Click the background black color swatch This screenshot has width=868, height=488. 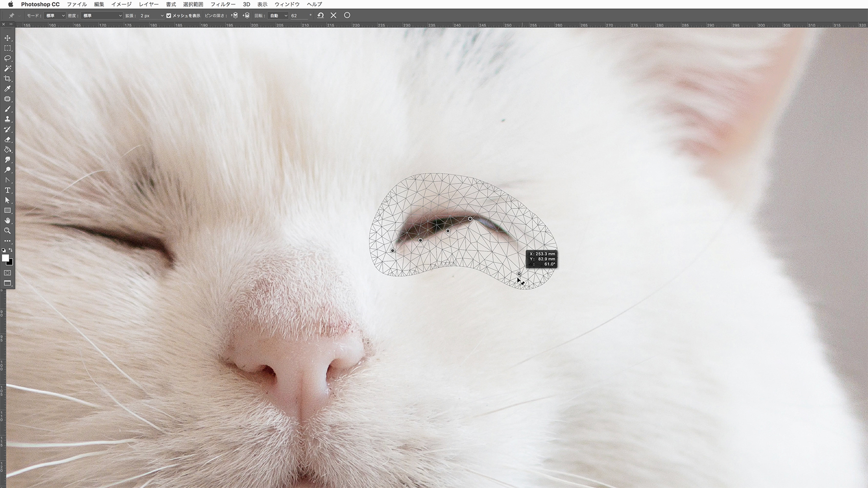click(x=10, y=263)
